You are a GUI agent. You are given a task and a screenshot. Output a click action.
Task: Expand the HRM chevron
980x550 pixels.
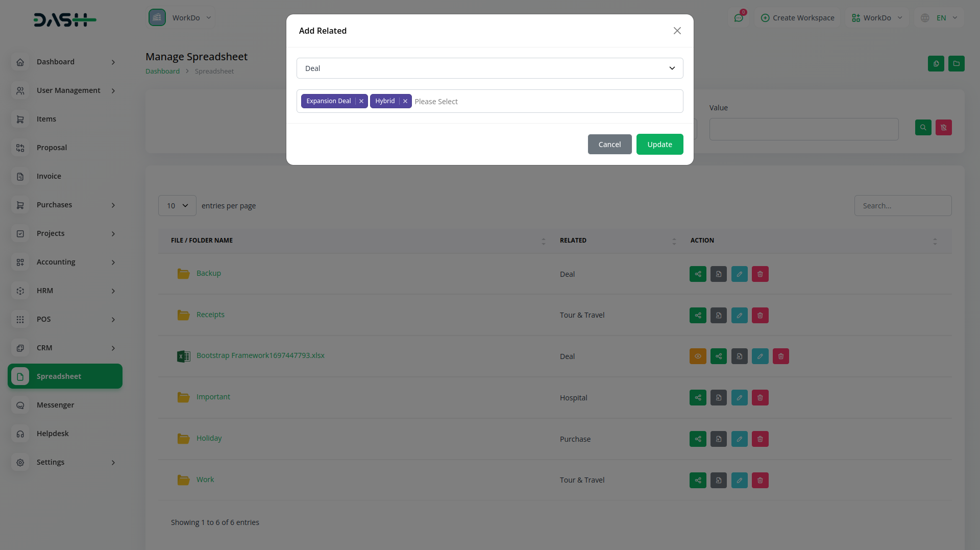(113, 291)
